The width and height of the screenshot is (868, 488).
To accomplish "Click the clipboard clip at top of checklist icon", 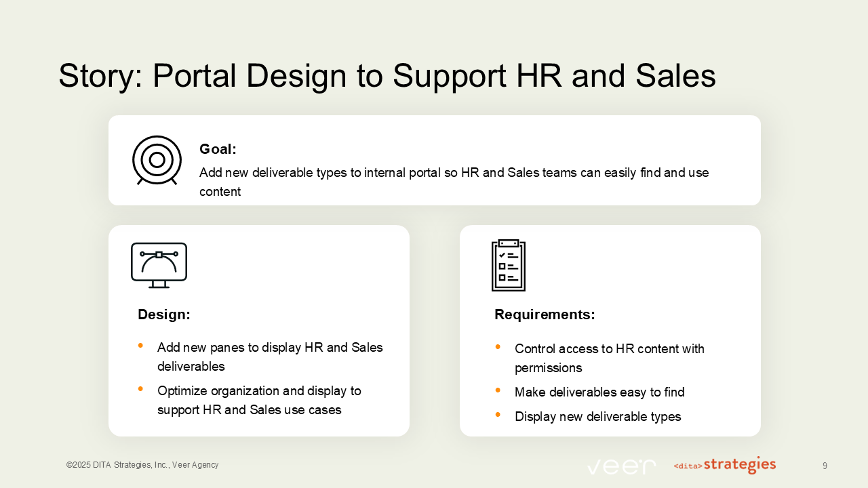I will tap(508, 243).
